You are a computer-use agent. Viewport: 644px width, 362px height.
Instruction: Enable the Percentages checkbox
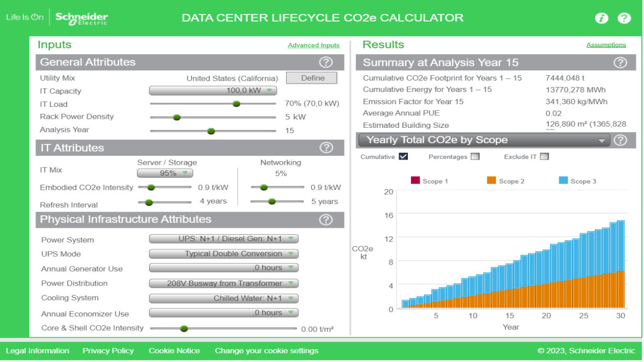tap(475, 157)
